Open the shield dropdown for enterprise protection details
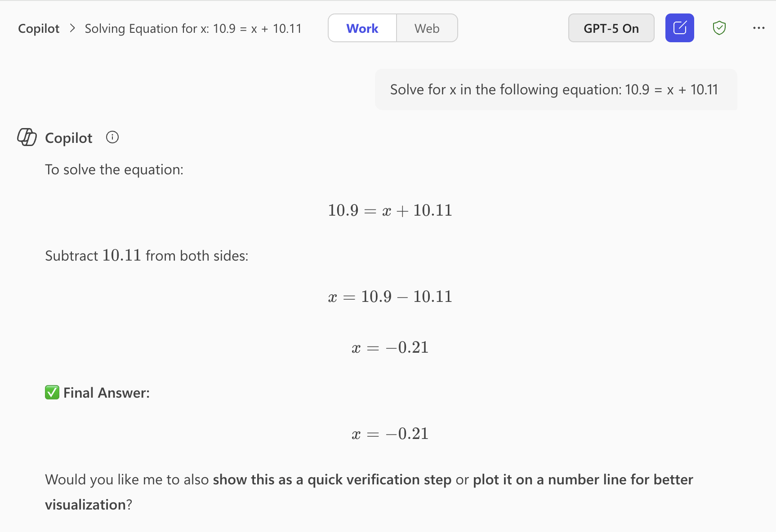This screenshot has width=776, height=532. pos(719,28)
